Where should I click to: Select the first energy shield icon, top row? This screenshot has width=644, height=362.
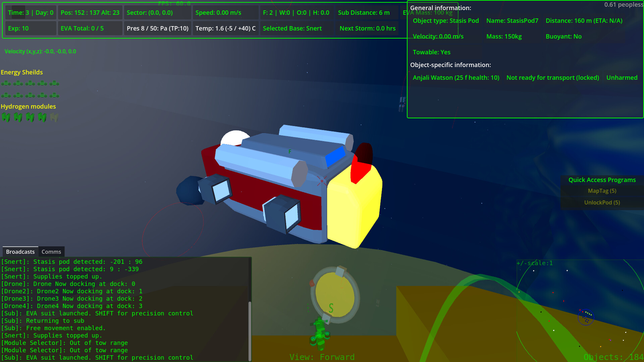[6, 83]
